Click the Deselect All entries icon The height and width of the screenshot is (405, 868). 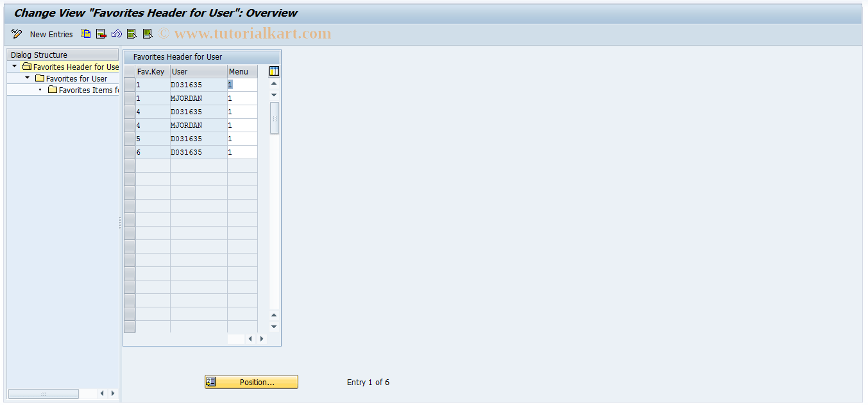pyautogui.click(x=147, y=33)
